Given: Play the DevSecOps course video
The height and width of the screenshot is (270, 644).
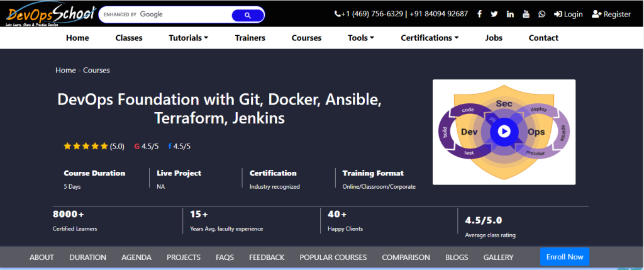Looking at the screenshot, I should 504,132.
